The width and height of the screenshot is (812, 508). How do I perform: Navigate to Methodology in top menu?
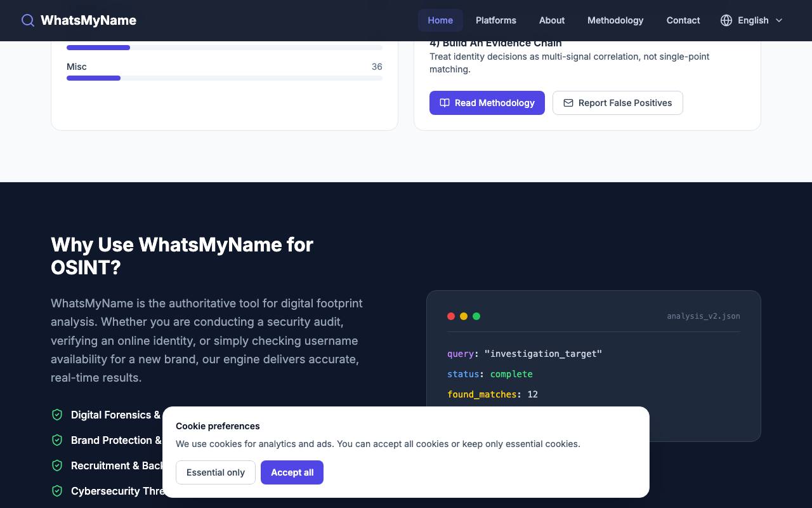[615, 20]
